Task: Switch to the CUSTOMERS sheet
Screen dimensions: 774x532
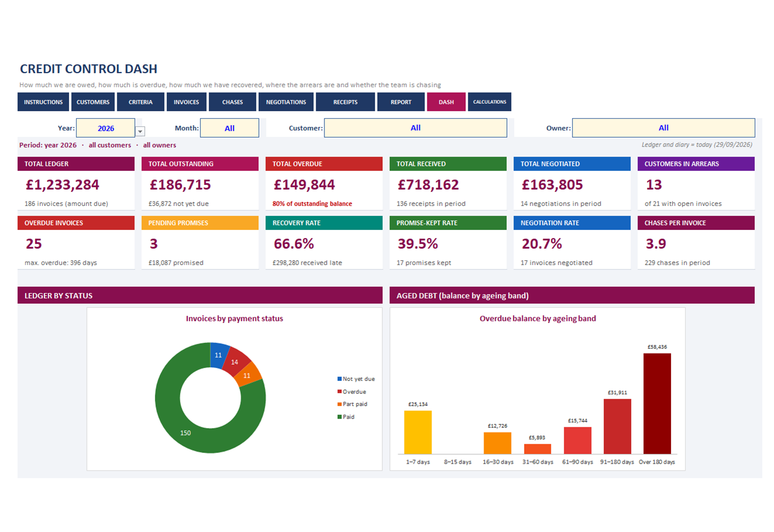Action: (93, 102)
